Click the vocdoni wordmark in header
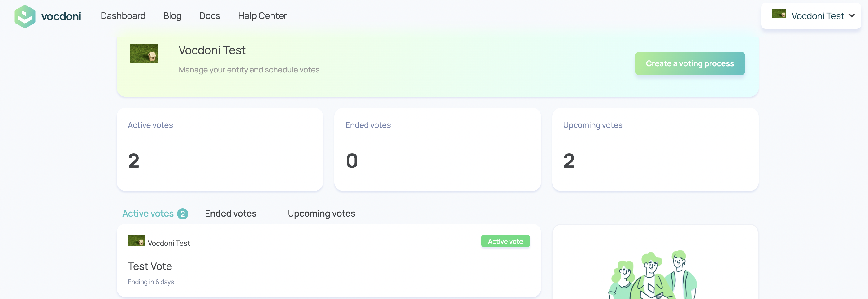The width and height of the screenshot is (868, 299). tap(61, 16)
